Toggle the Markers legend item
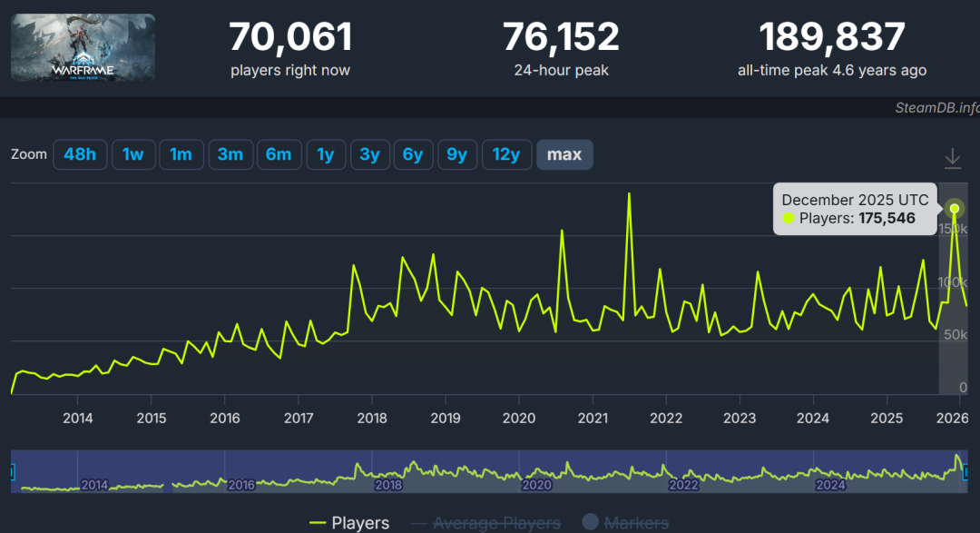This screenshot has width=980, height=533. point(624,522)
